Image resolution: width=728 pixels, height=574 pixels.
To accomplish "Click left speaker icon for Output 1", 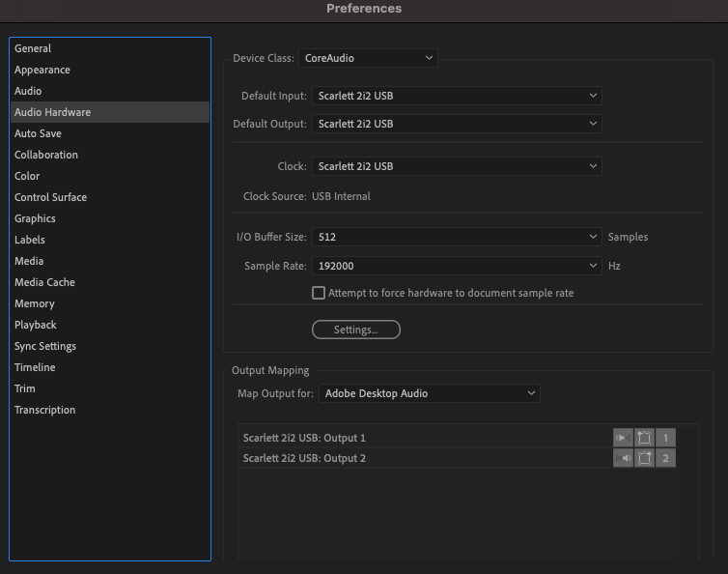I will [623, 438].
